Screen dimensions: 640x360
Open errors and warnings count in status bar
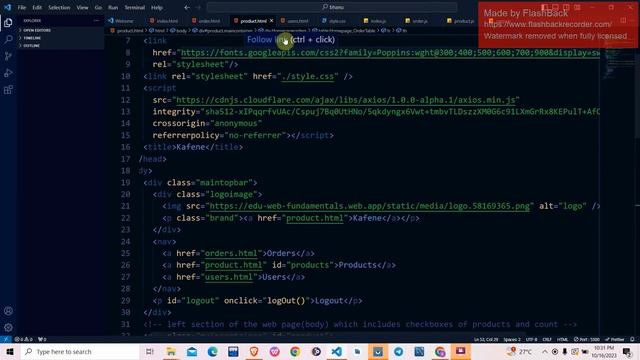(x=24, y=339)
